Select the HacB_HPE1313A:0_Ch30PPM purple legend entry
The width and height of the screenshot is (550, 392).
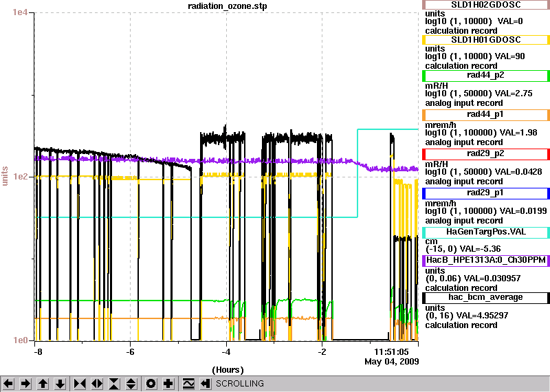click(x=486, y=261)
